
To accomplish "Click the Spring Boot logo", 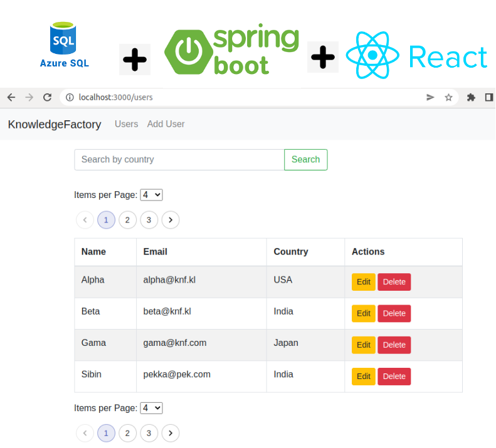I will coord(231,49).
